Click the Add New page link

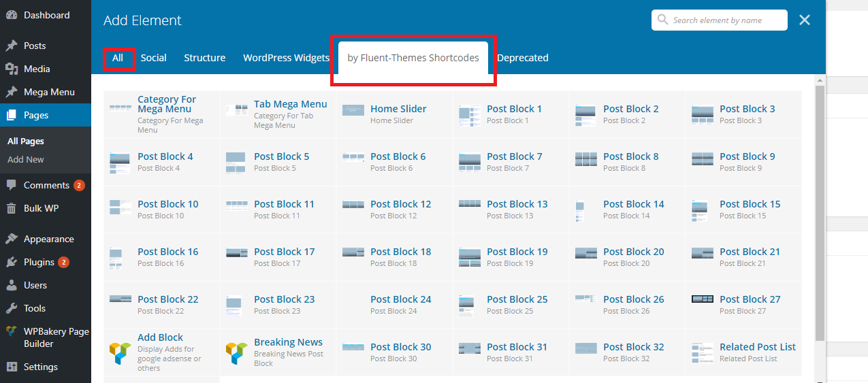[26, 159]
